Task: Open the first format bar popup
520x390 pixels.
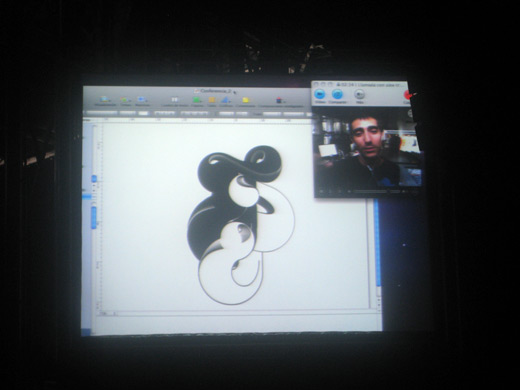Action: tap(102, 113)
